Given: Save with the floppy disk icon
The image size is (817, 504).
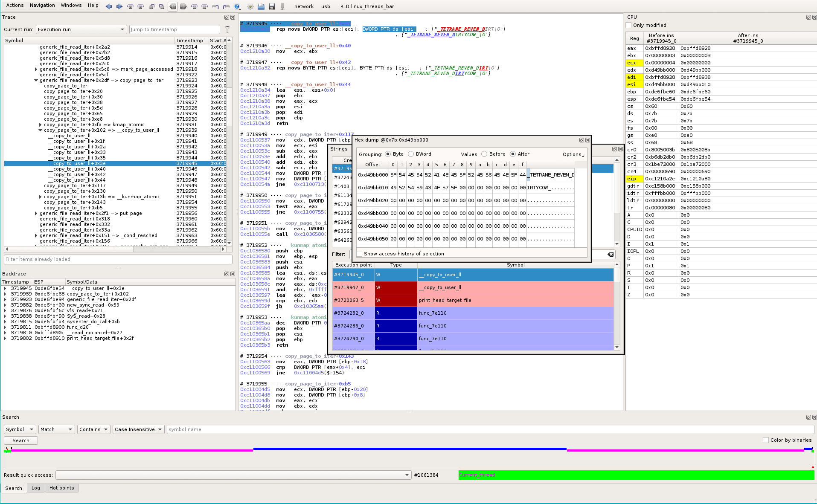Looking at the screenshot, I should pos(272,7).
